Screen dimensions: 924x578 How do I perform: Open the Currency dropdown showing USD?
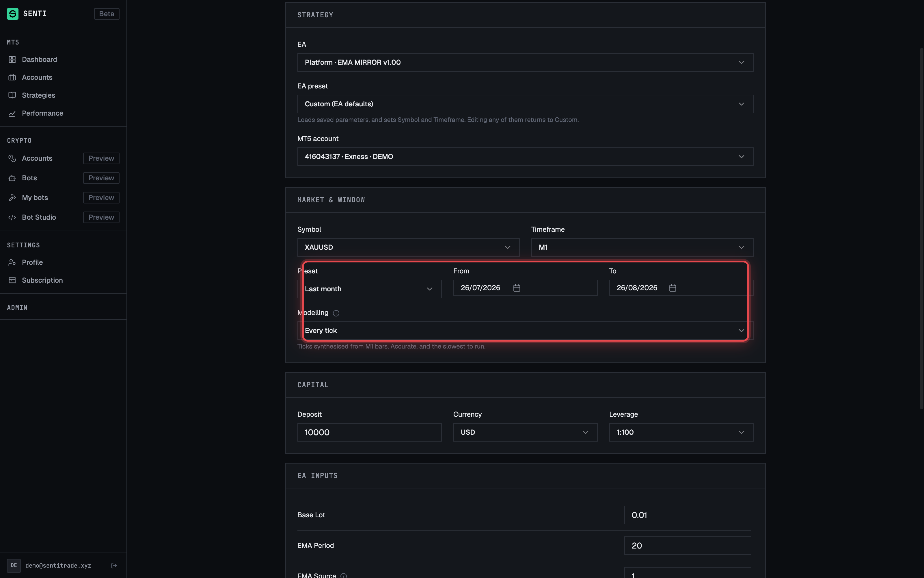click(x=525, y=432)
